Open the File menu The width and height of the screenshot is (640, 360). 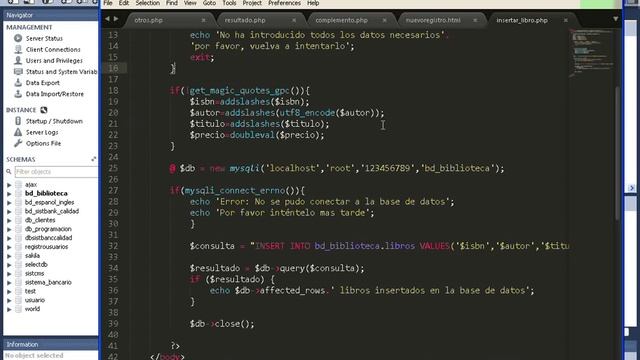tap(108, 3)
